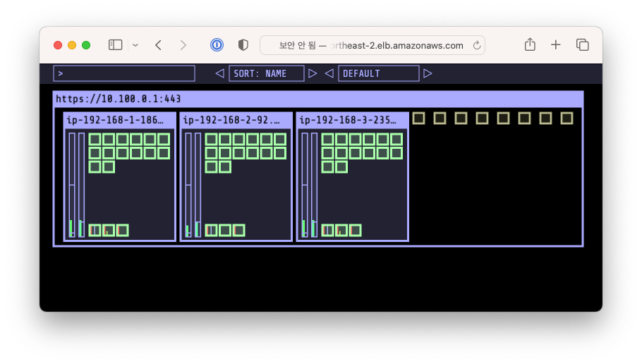Viewport: 642px width, 364px height.
Task: Go back with the Safari back arrow
Action: pos(159,45)
